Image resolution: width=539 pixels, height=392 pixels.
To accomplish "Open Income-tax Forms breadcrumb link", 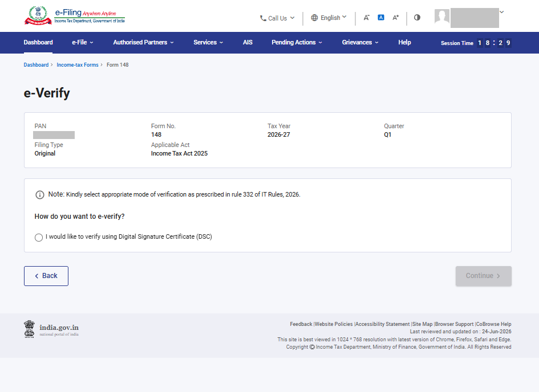I will (78, 65).
